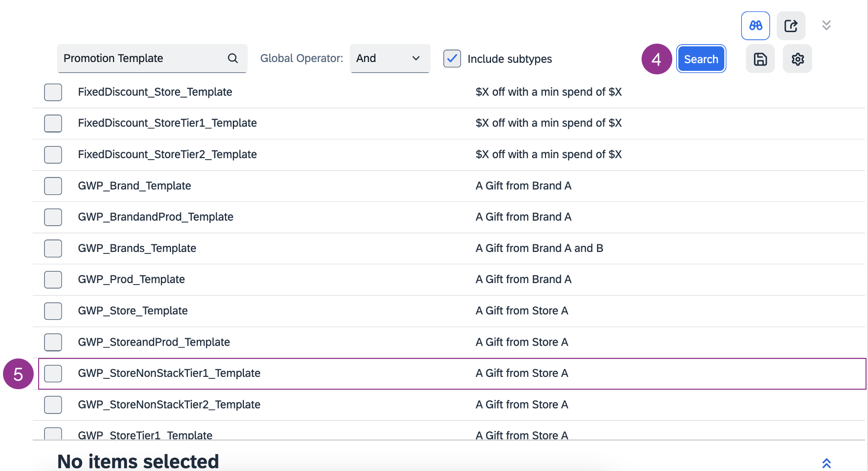This screenshot has height=471, width=868.
Task: Tick the GWP_StoreNonStackTier1_Template checkbox
Action: (53, 373)
